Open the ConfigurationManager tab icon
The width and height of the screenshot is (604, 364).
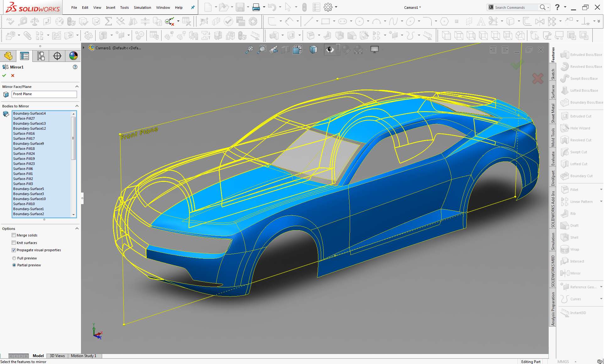(x=41, y=56)
